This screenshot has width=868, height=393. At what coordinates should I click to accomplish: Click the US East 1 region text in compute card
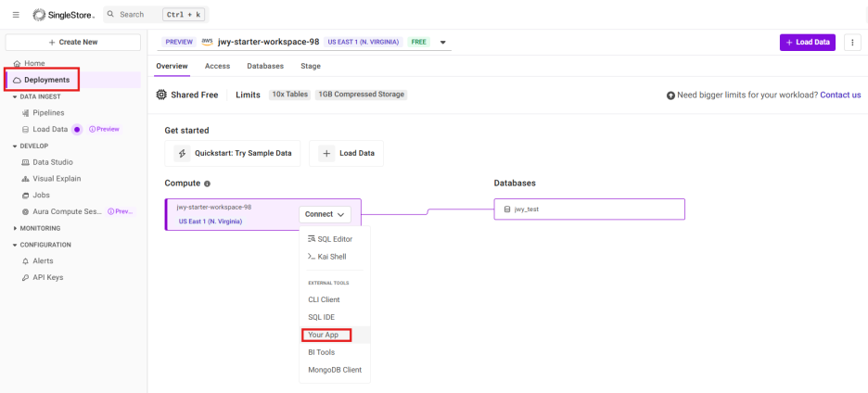[211, 222]
